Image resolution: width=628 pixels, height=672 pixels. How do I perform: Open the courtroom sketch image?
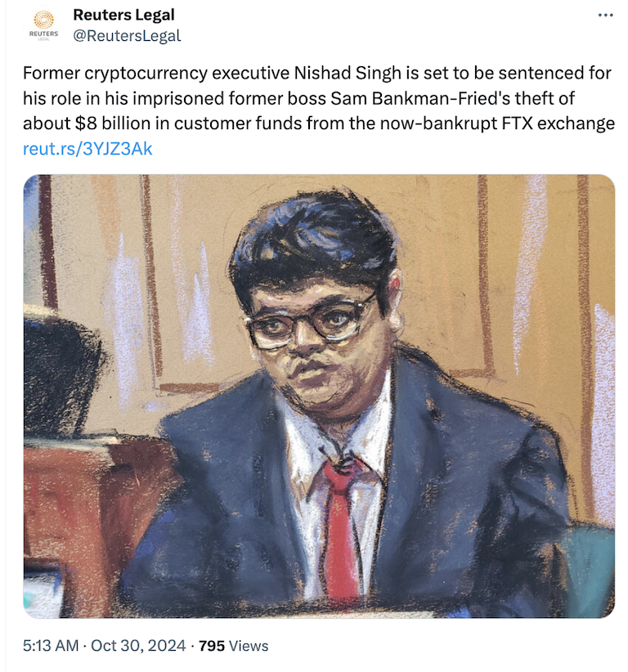[x=319, y=396]
